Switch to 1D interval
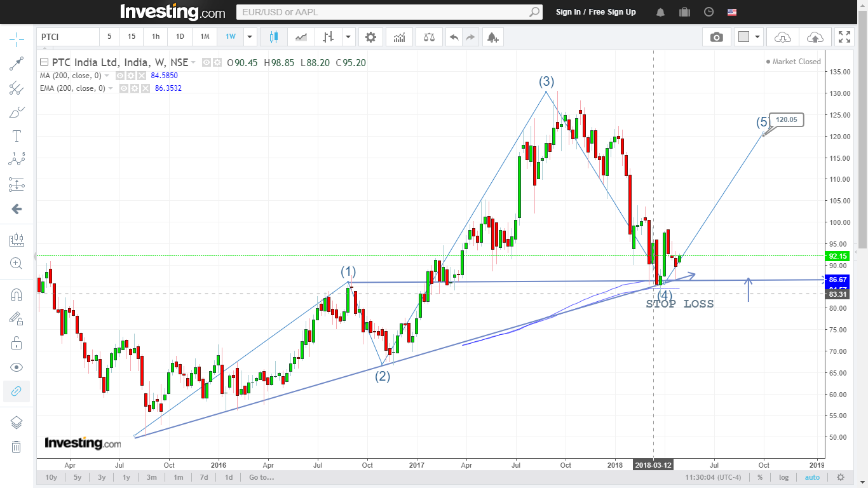This screenshot has height=488, width=868. (180, 37)
